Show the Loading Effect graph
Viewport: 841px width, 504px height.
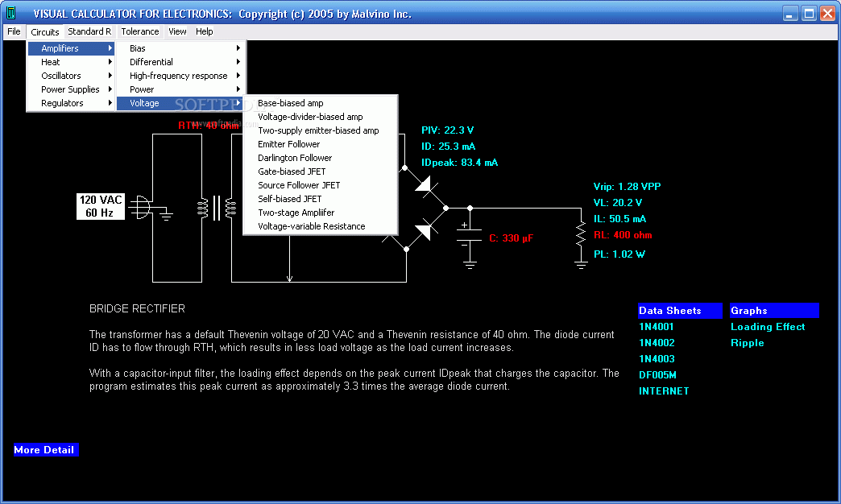coord(768,327)
